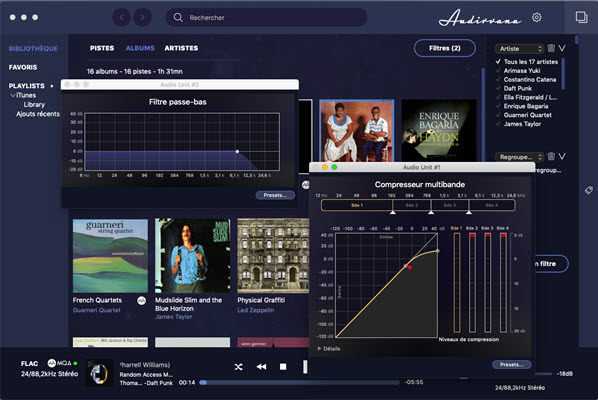
Task: Add a new playlist with plus icon
Action: 51,86
